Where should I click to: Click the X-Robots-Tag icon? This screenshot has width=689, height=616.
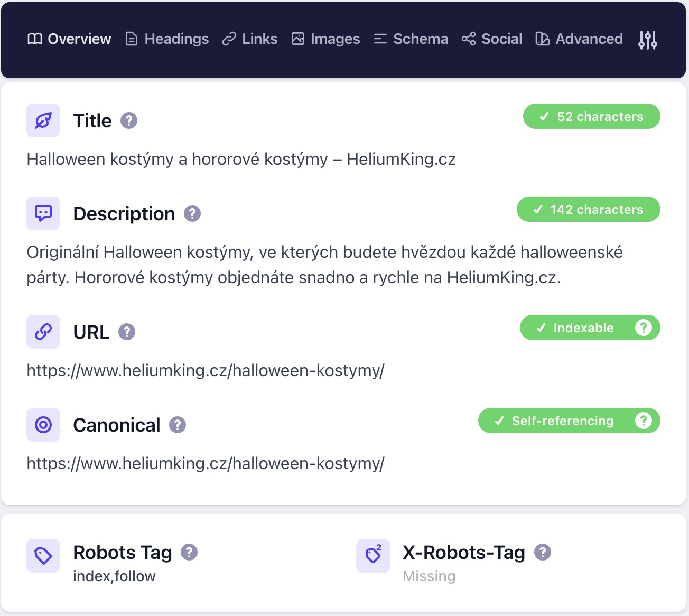[373, 556]
